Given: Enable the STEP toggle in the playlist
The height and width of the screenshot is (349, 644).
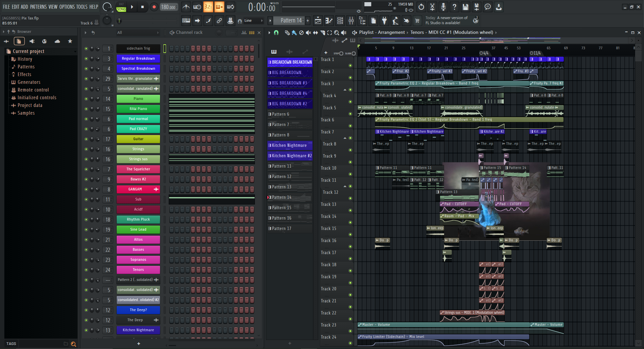Looking at the screenshot, I should [341, 53].
